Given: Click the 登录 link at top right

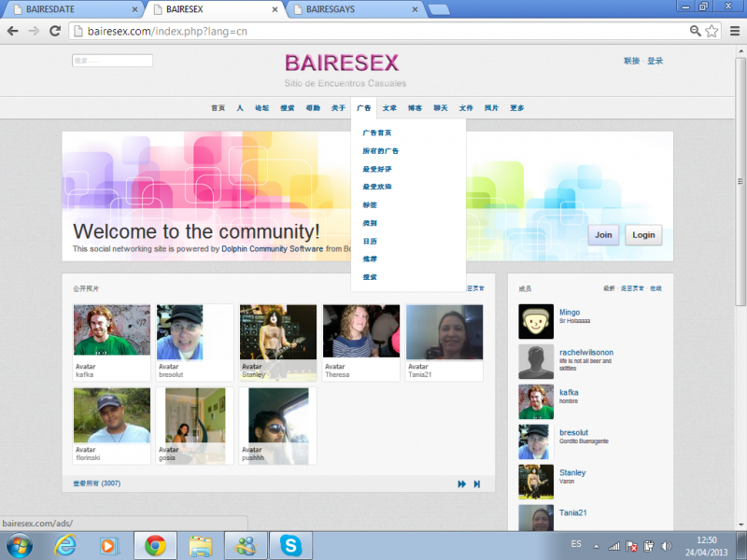Looking at the screenshot, I should coord(655,61).
